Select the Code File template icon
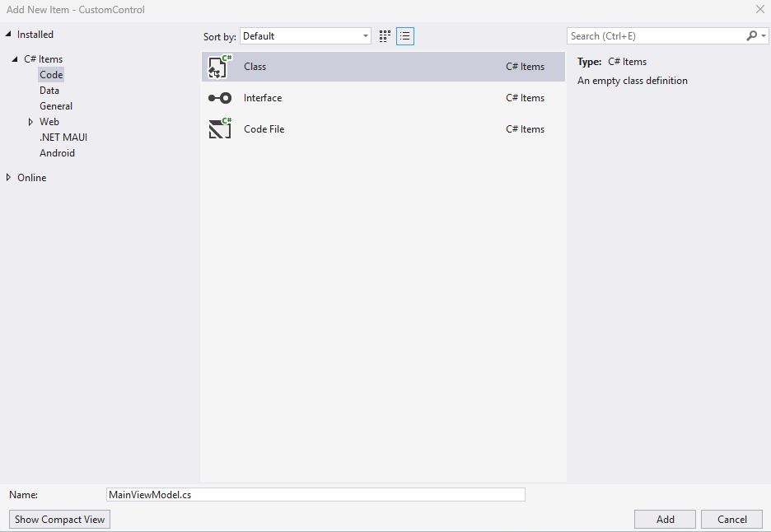771x532 pixels. 219,128
